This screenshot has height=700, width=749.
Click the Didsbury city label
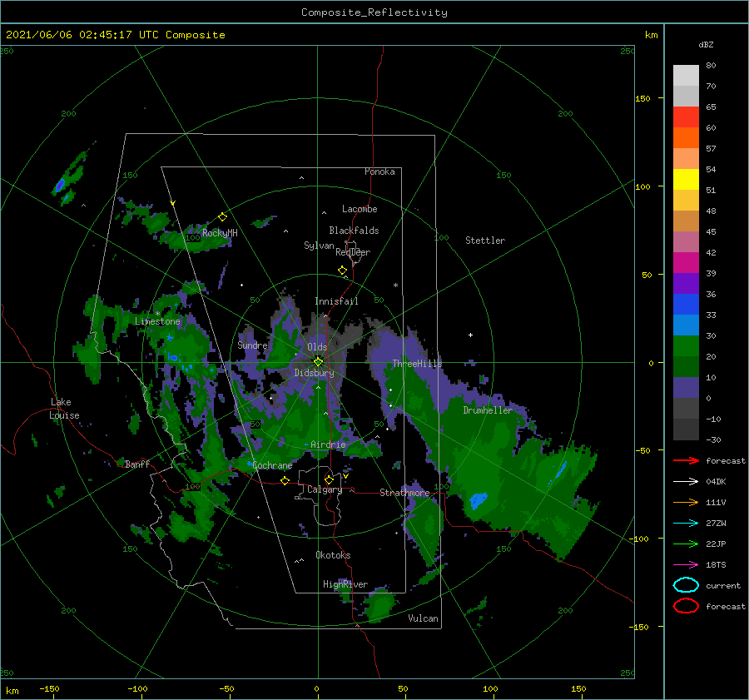coord(315,373)
